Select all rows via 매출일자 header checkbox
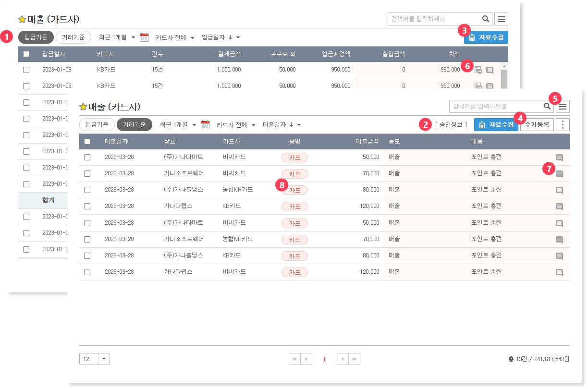The height and width of the screenshot is (389, 588). pos(87,142)
